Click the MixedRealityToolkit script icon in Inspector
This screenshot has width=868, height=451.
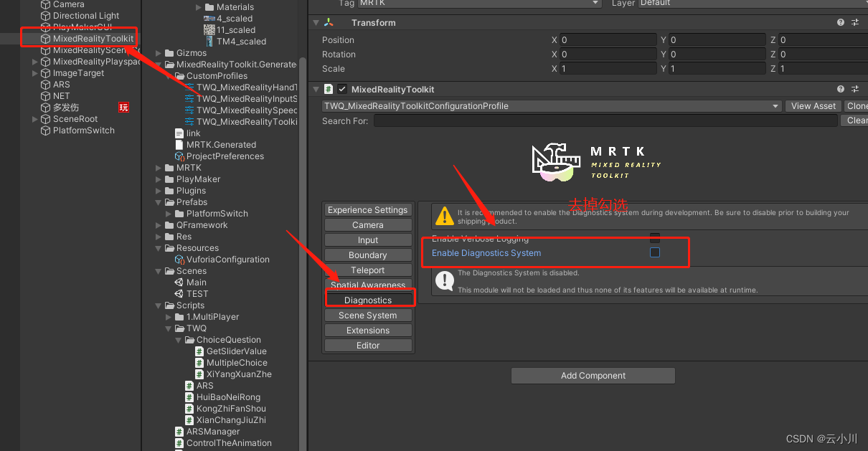(x=329, y=90)
